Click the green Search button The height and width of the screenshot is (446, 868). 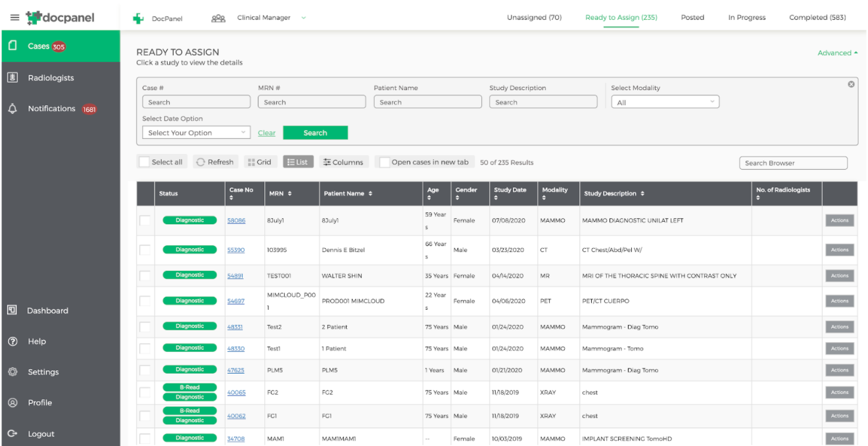(315, 132)
